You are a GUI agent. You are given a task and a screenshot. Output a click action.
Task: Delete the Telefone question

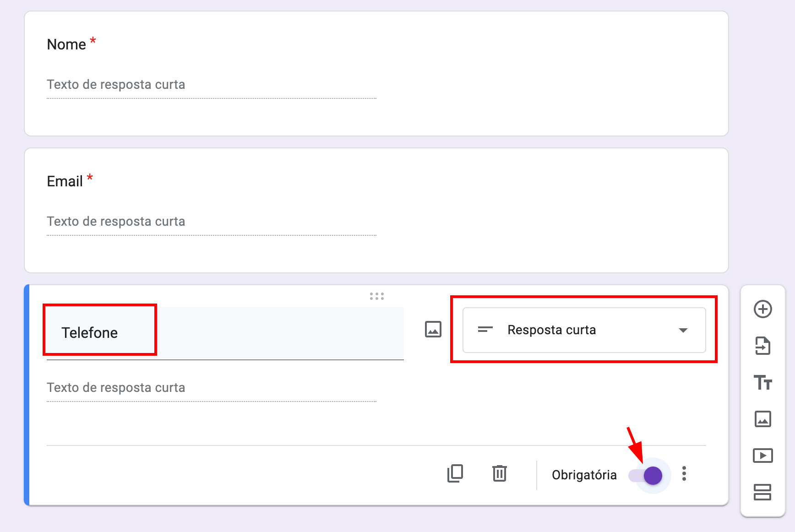click(499, 473)
